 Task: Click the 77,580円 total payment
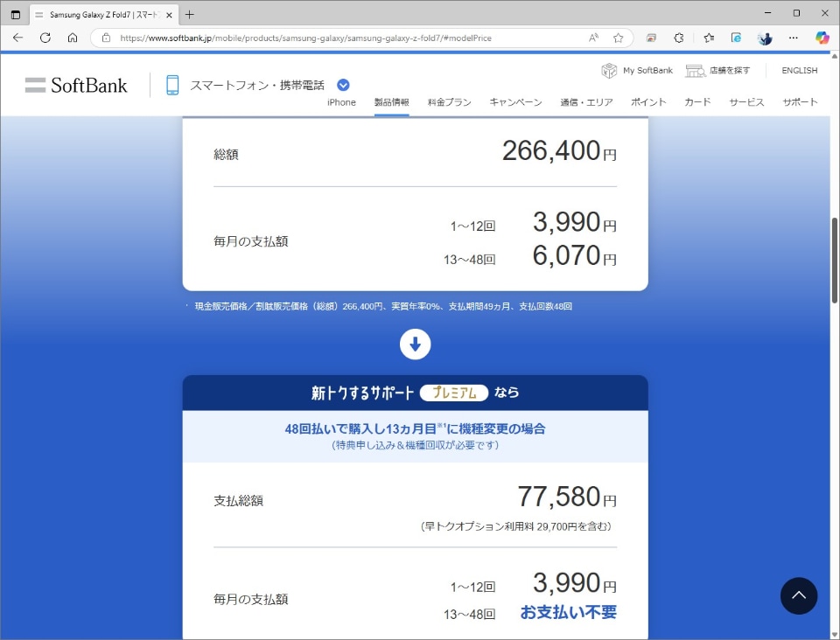567,497
